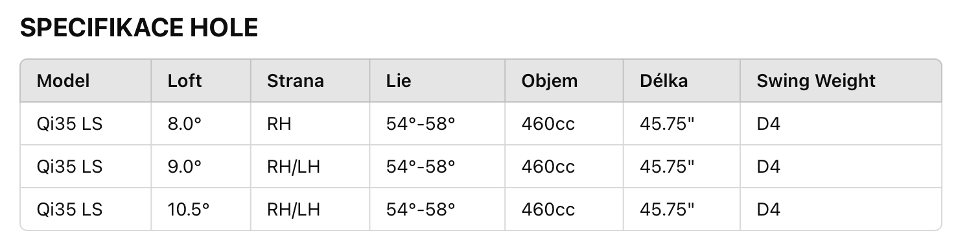Select the RH-only Strana cell
Viewport: 980px width, 248px height.
(x=279, y=123)
